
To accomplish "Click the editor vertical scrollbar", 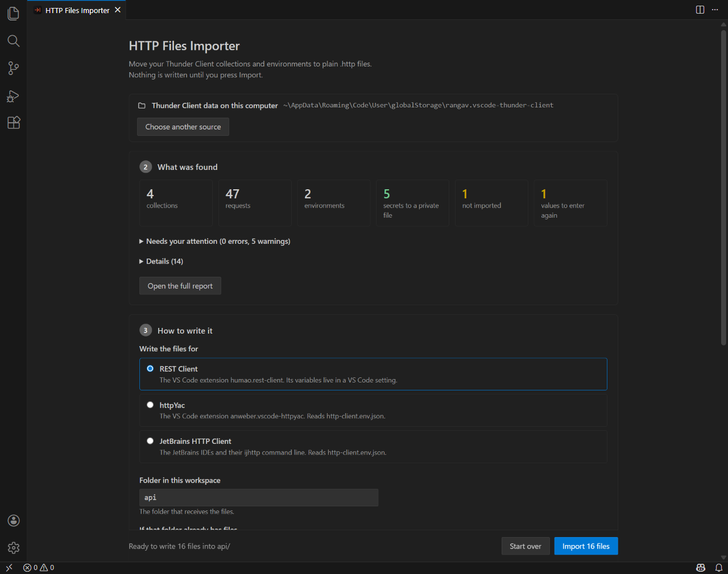I will [723, 188].
